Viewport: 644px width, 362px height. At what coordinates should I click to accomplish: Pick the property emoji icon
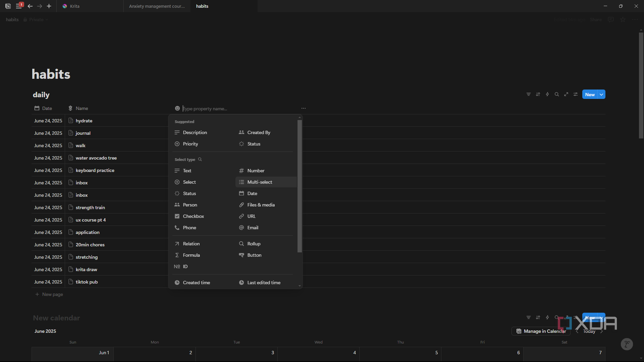[177, 109]
